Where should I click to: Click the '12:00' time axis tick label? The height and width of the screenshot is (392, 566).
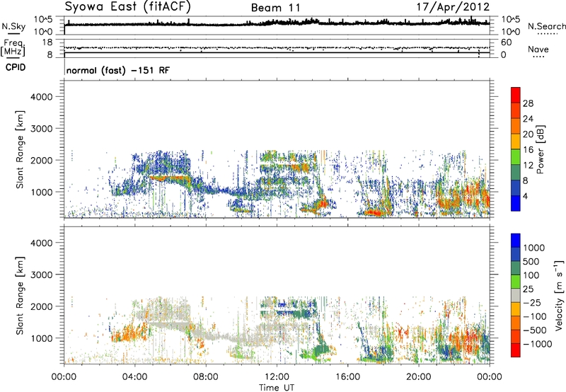277,377
